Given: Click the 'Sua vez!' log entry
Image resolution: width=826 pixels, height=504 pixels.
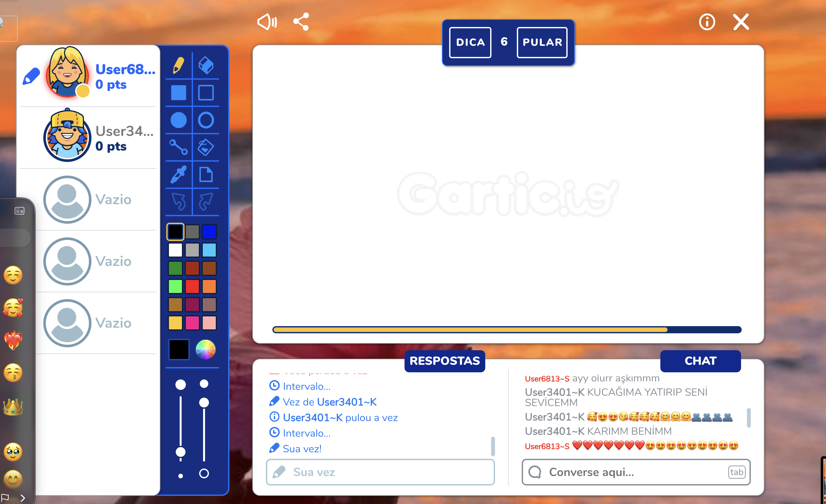Looking at the screenshot, I should [x=295, y=449].
